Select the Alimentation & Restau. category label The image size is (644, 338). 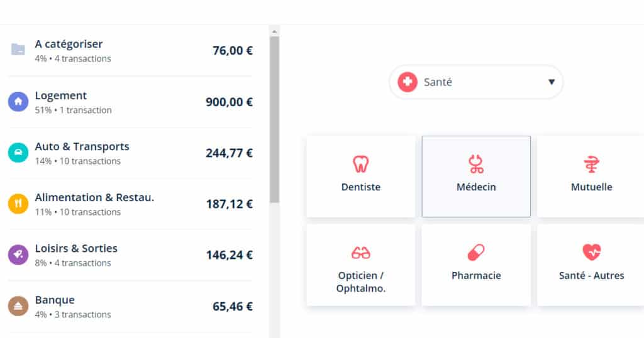click(x=94, y=197)
